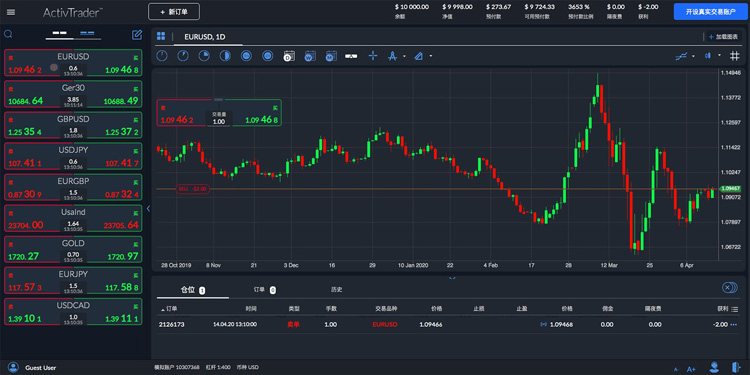Open options menu for order 2126173
The height and width of the screenshot is (375, 750).
click(x=734, y=325)
